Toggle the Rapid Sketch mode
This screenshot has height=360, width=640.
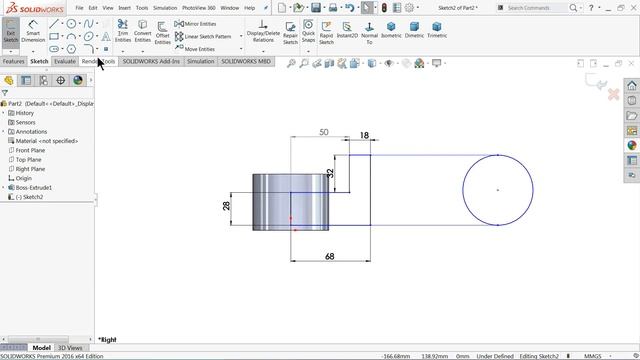(326, 33)
